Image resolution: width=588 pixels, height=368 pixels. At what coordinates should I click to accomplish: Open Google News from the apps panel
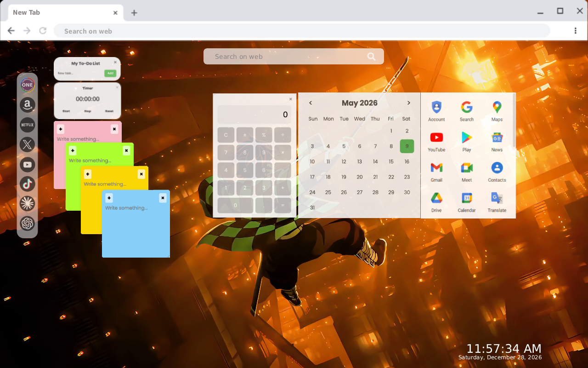[497, 141]
